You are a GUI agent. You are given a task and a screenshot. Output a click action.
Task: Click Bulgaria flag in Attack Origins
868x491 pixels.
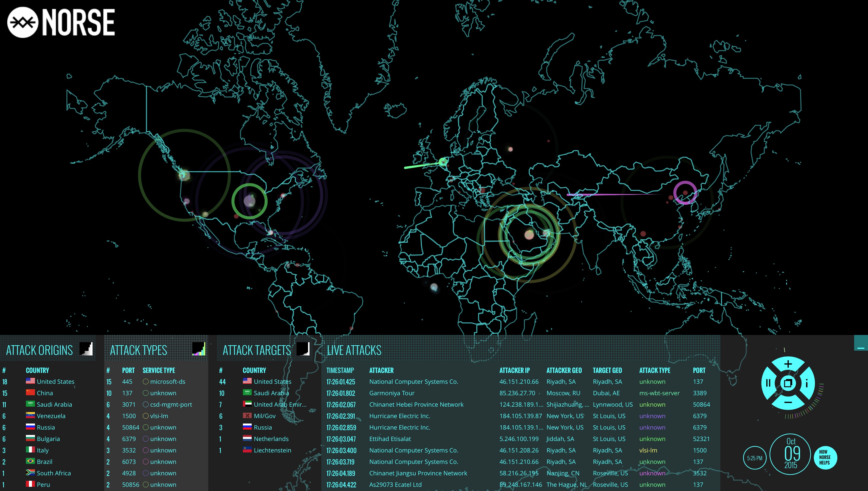coord(30,438)
